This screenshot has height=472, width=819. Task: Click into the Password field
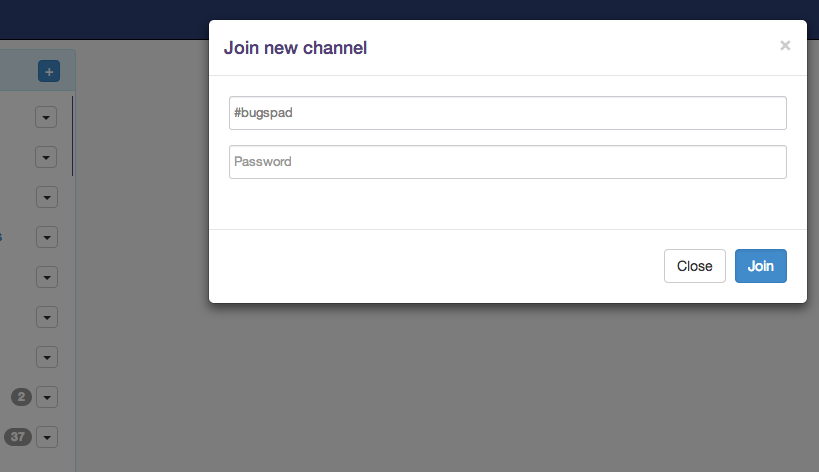[x=508, y=162]
